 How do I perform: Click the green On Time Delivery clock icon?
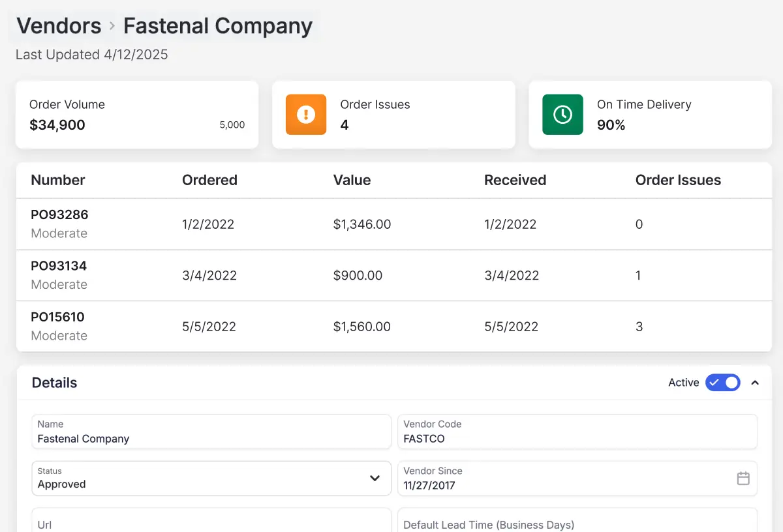(562, 115)
